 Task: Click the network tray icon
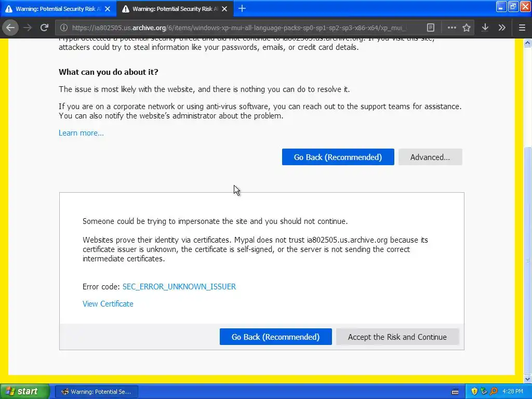click(484, 392)
